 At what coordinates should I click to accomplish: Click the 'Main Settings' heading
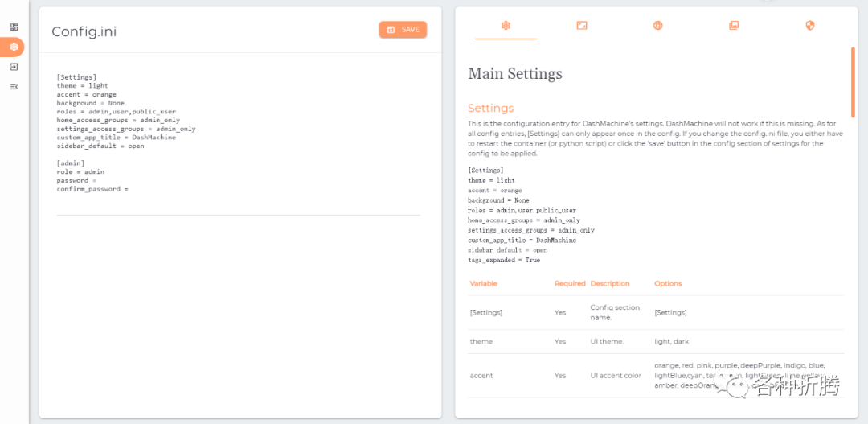point(515,74)
